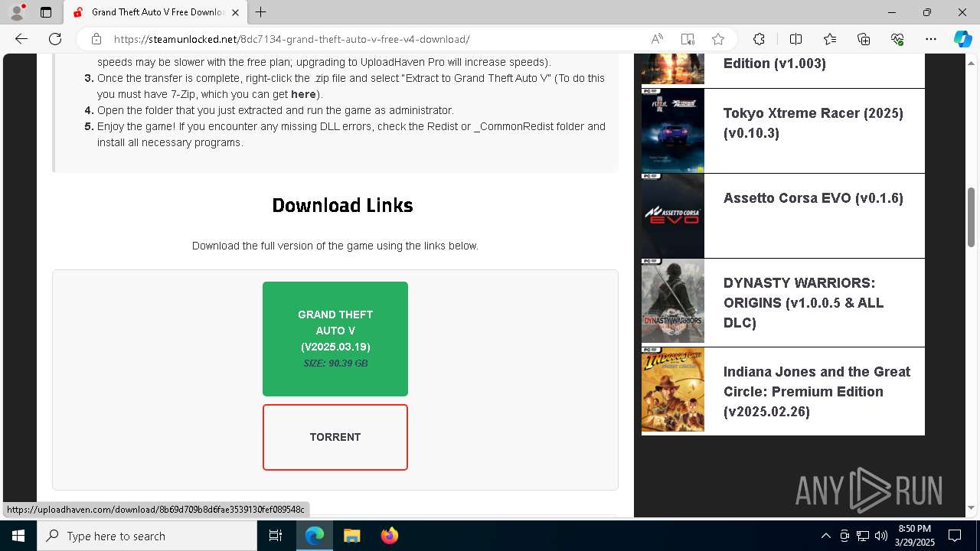Switch to Microsoft Edge taskbar icon
The height and width of the screenshot is (551, 980).
[315, 536]
